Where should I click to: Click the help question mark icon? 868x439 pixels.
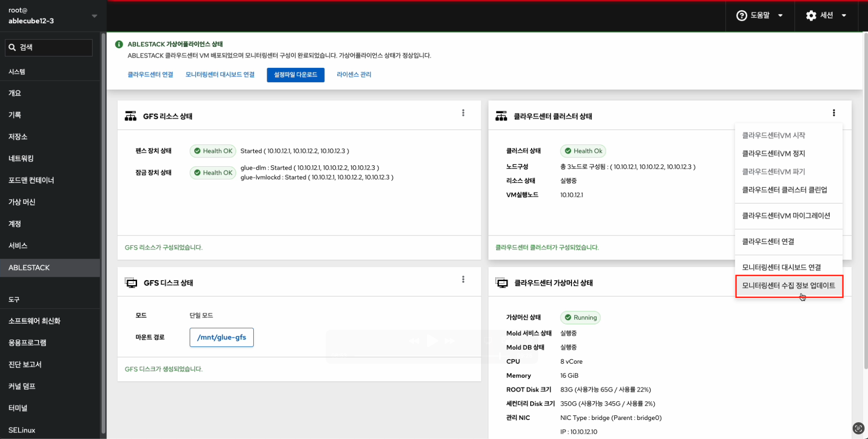(741, 16)
